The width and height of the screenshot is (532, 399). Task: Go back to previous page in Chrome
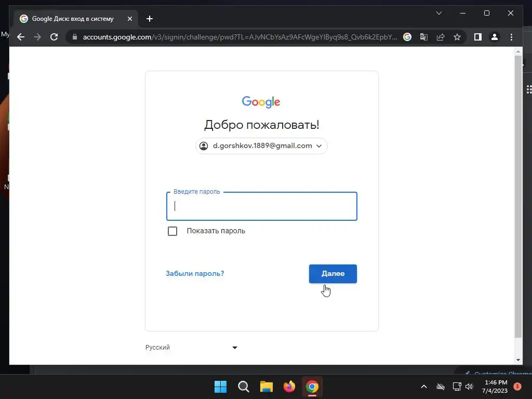pos(21,37)
